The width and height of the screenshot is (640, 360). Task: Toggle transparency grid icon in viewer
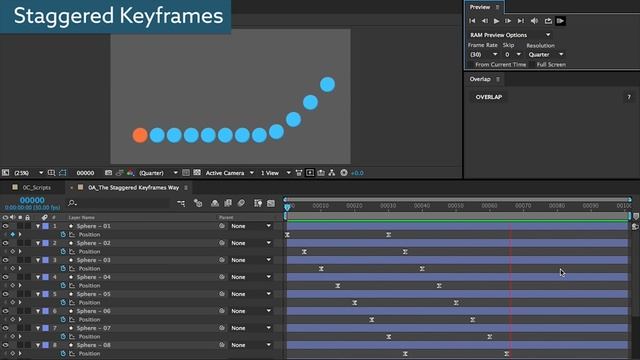[197, 173]
